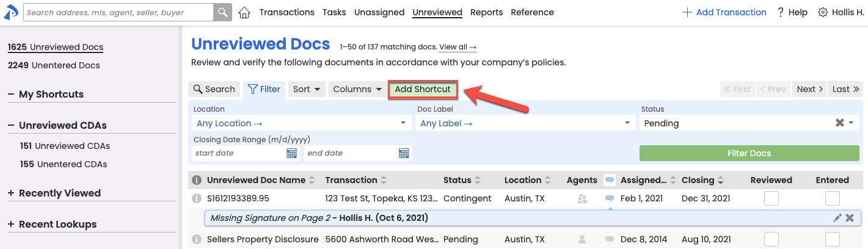The image size is (868, 249).
Task: Open comment bubble for S1612193389.95 row
Action: pyautogui.click(x=609, y=198)
